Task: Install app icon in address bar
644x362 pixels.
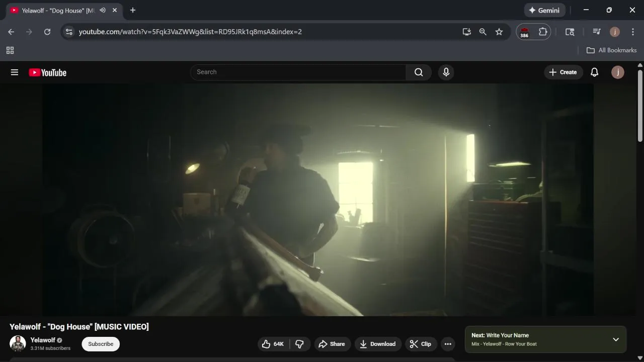Action: (467, 32)
